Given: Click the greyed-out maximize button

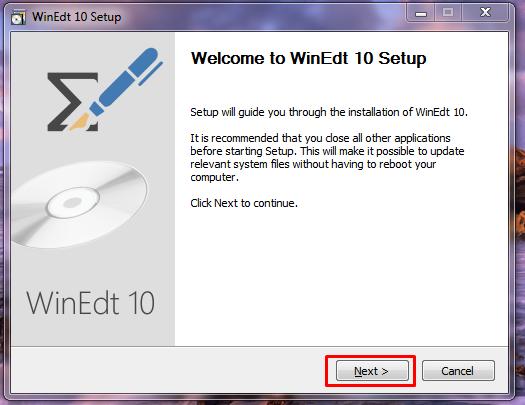Looking at the screenshot, I should [x=448, y=12].
